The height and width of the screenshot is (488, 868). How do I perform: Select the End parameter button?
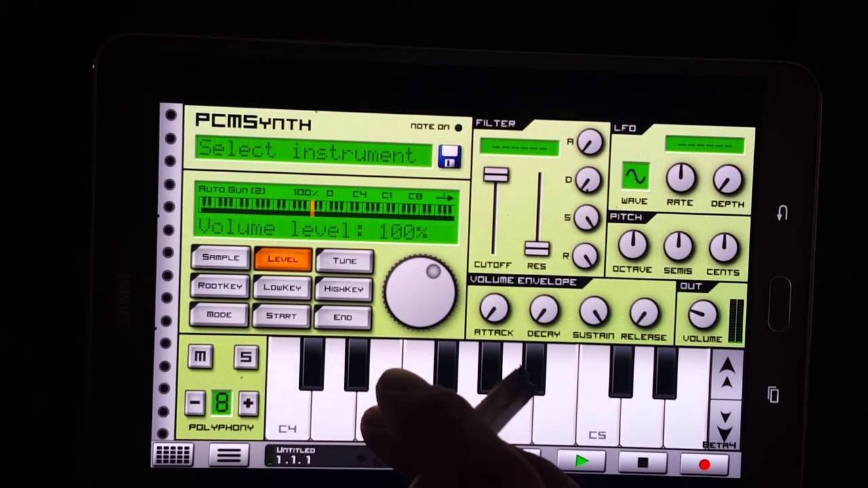342,318
